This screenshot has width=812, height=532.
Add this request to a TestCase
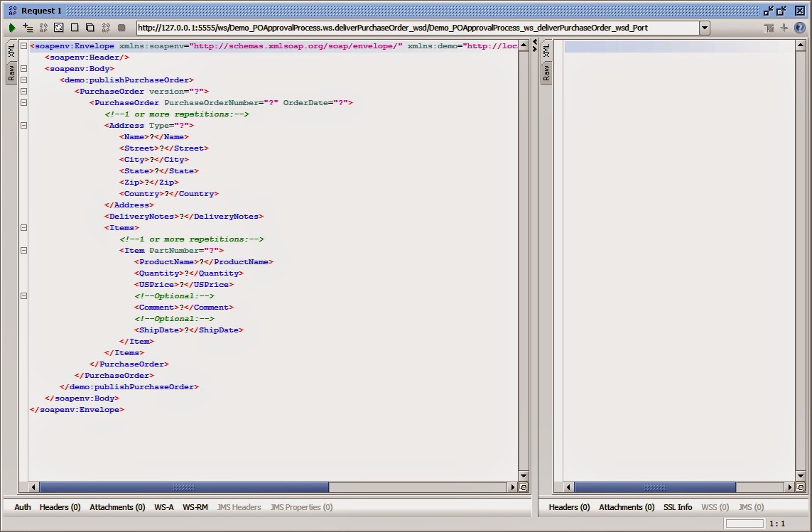tap(28, 27)
